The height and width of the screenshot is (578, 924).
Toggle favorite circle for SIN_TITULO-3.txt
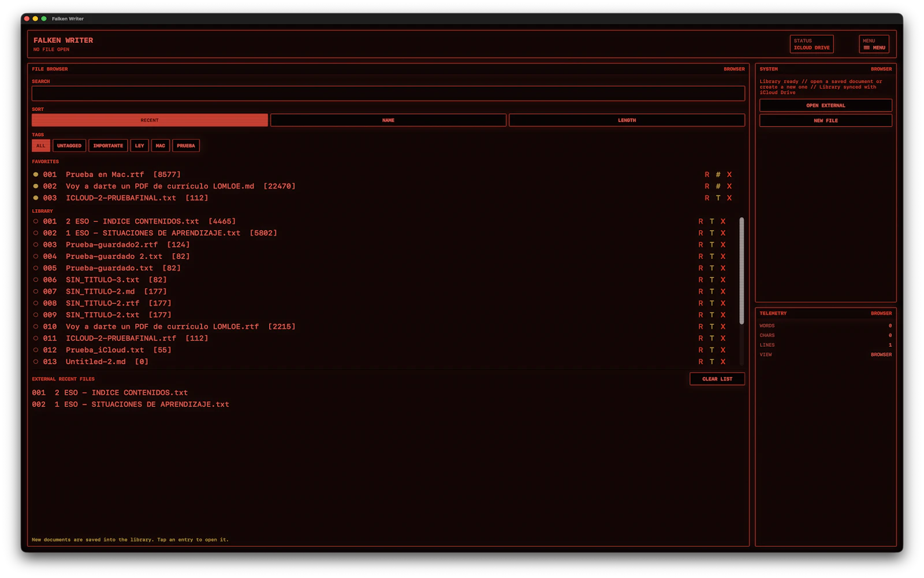click(36, 280)
